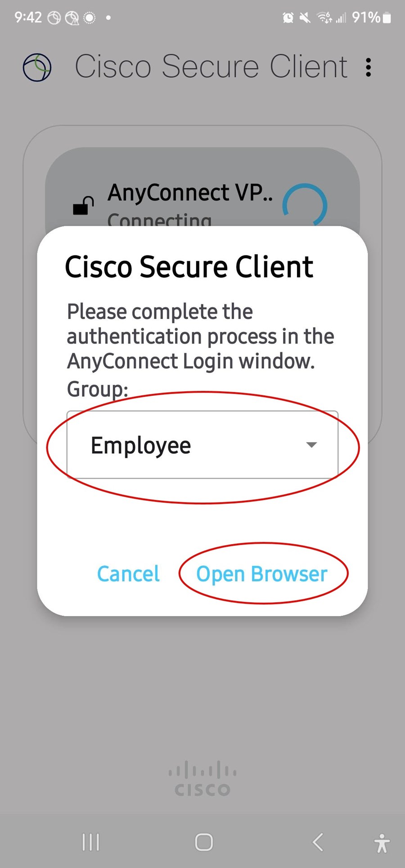Tap Open Browser to authenticate

(262, 574)
